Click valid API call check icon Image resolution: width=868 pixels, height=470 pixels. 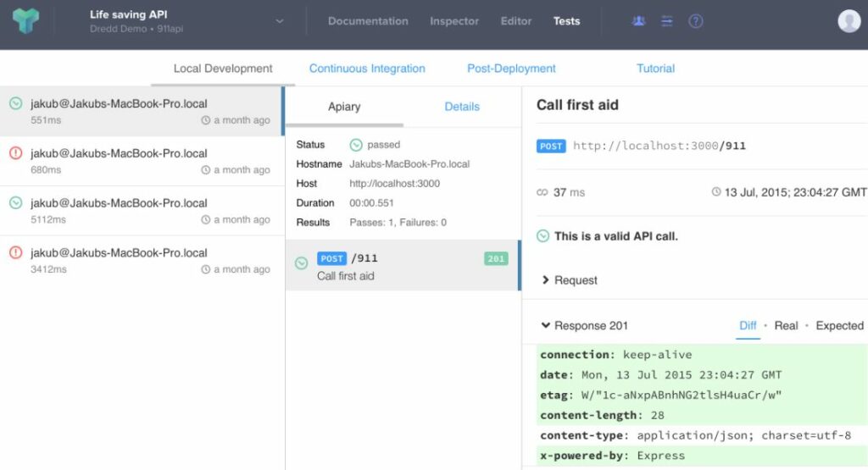point(543,236)
